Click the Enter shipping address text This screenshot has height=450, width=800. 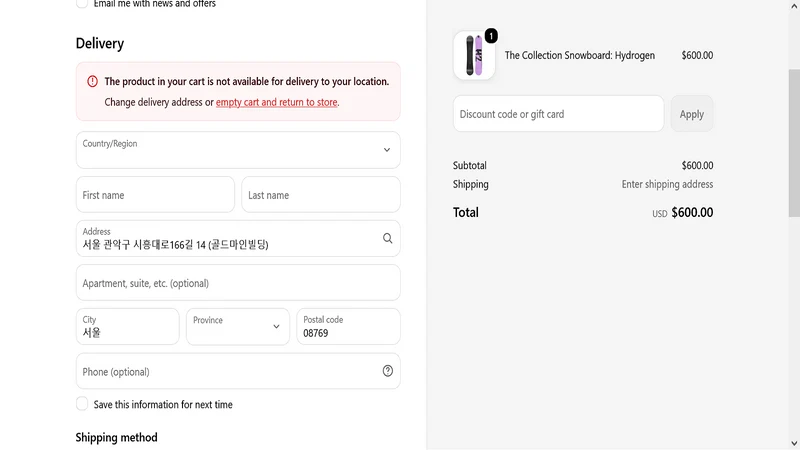tap(667, 184)
